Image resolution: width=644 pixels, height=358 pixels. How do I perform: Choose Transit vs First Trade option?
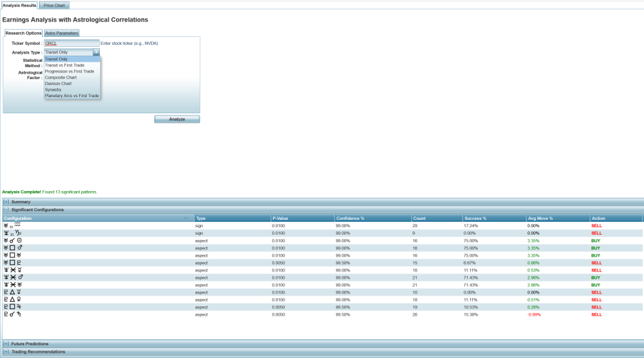[72, 65]
